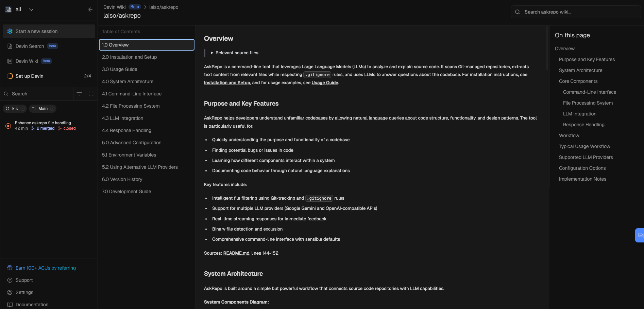Viewport: 644px width, 309px height.
Task: Open Documentation via the book icon
Action: pos(10,305)
